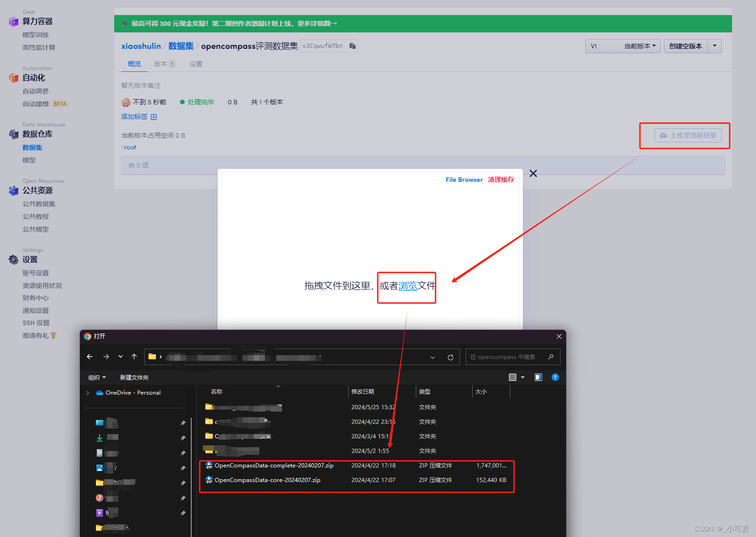
Task: Click the 浏览 link to browse files
Action: click(x=407, y=286)
